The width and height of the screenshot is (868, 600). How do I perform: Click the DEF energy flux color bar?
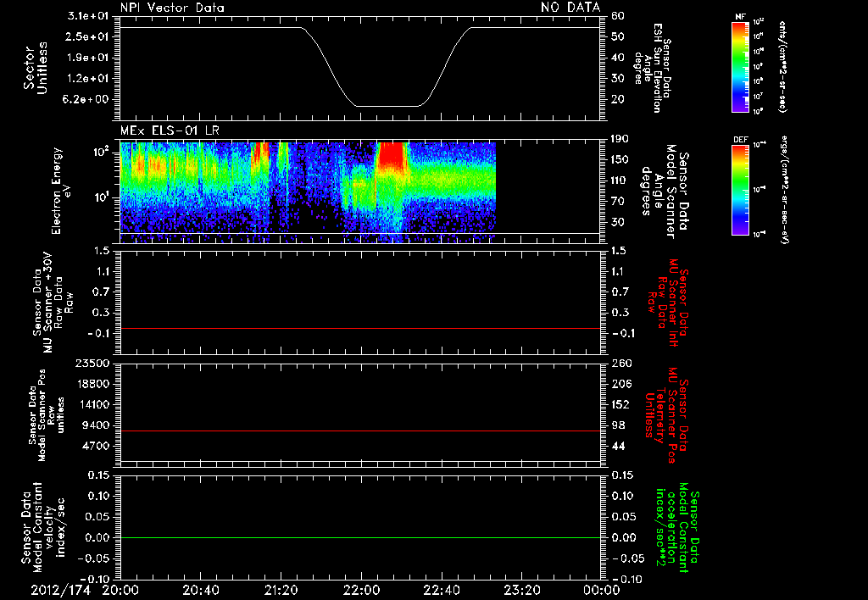tap(740, 190)
